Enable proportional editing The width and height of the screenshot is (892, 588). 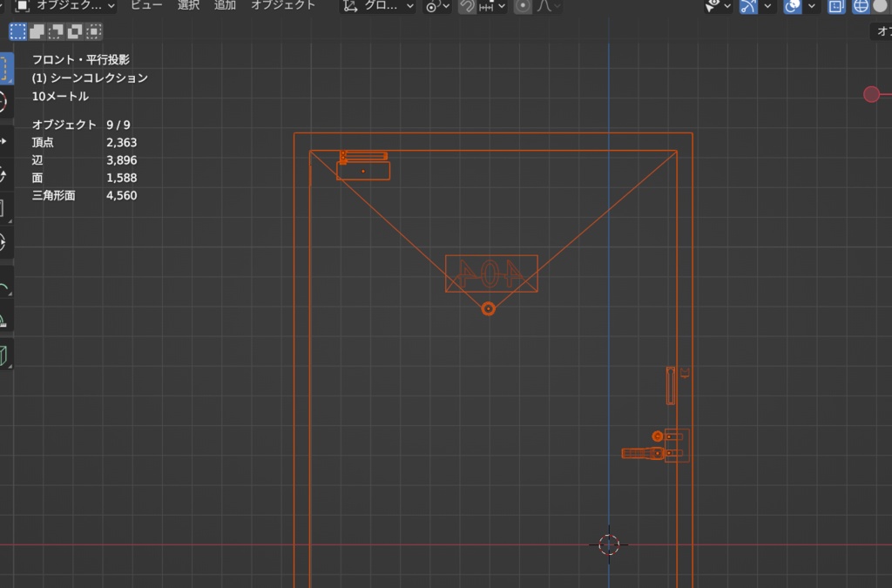(x=523, y=7)
